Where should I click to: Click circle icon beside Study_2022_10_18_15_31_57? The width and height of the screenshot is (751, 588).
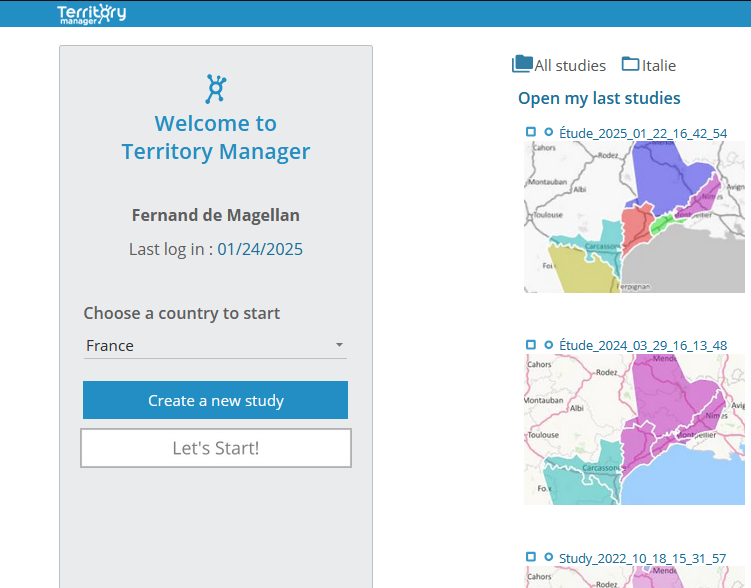coord(548,557)
